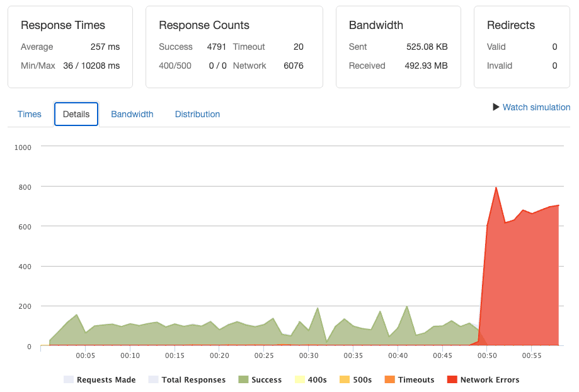Click the 00:50 marker on time axis
The image size is (579, 392).
pos(487,355)
